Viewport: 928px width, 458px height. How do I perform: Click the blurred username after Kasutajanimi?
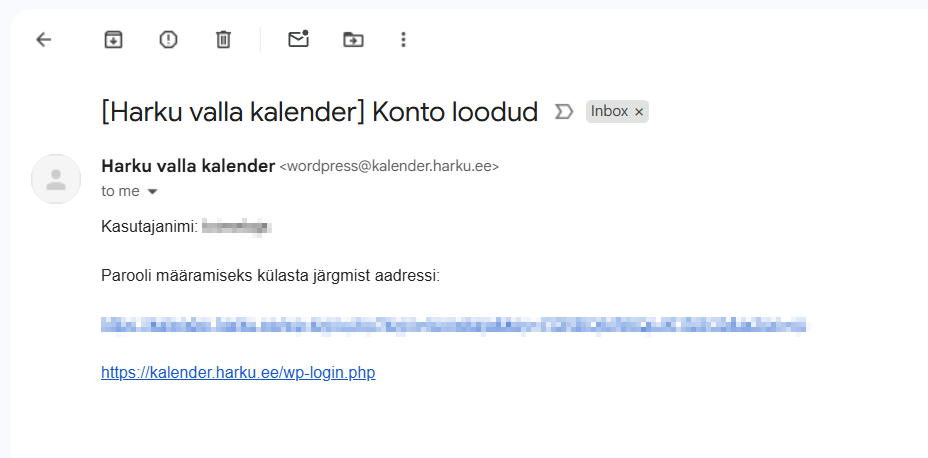(237, 227)
